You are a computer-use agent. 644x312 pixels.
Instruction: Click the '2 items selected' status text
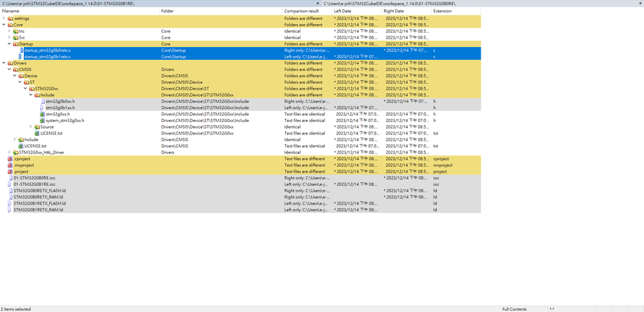(x=15, y=309)
